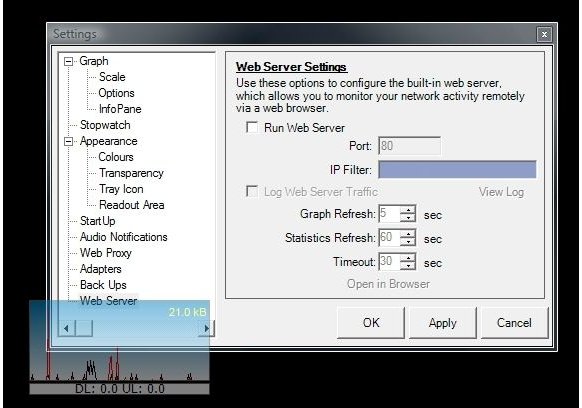The height and width of the screenshot is (408, 582).
Task: Increase Graph Refresh with up arrow
Action: (408, 210)
